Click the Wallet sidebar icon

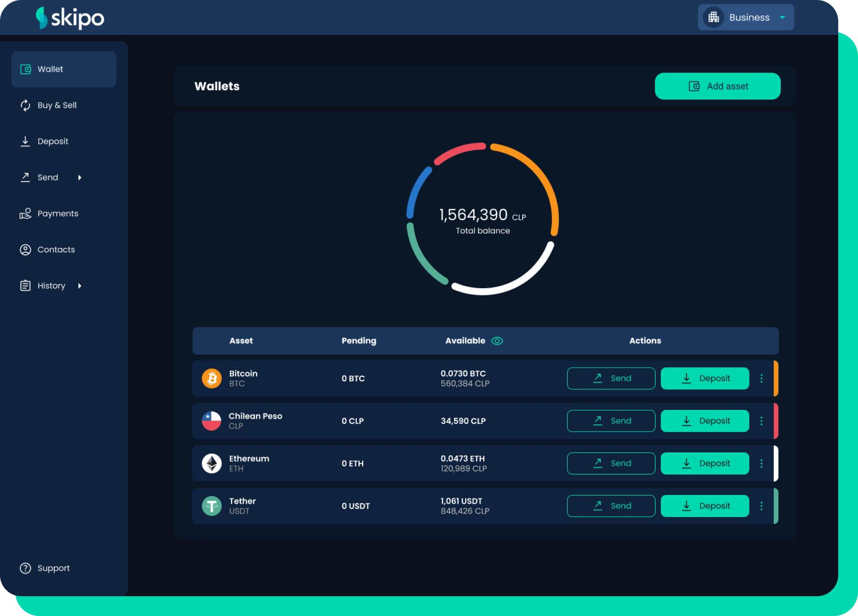(x=25, y=68)
